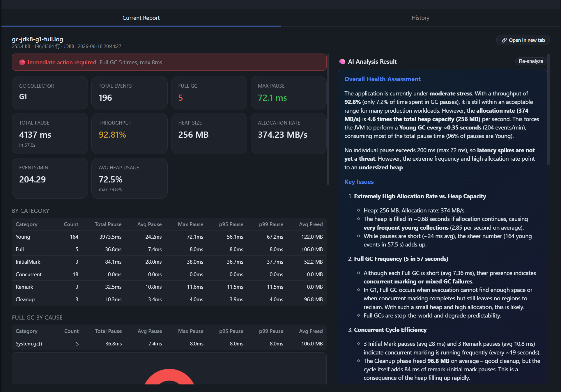Click the Re-analyze button
This screenshot has width=561, height=392.
531,61
